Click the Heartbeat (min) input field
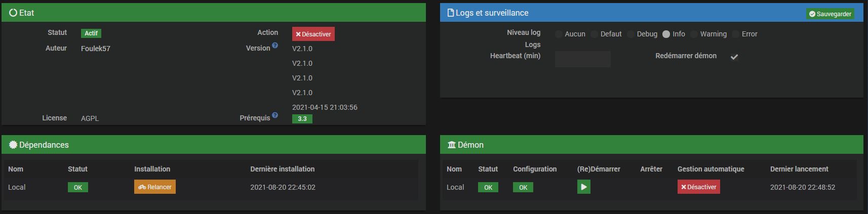Image resolution: width=868 pixels, height=214 pixels. pyautogui.click(x=582, y=59)
